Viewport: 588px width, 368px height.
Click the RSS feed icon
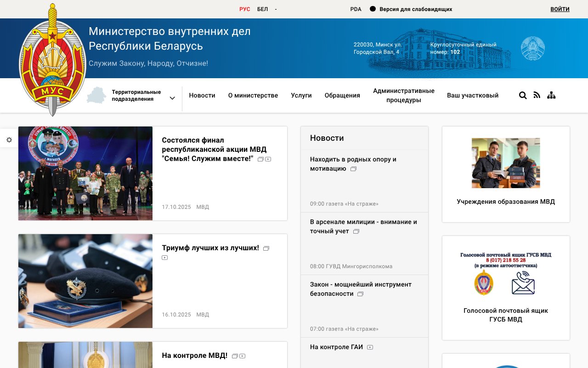pos(537,95)
